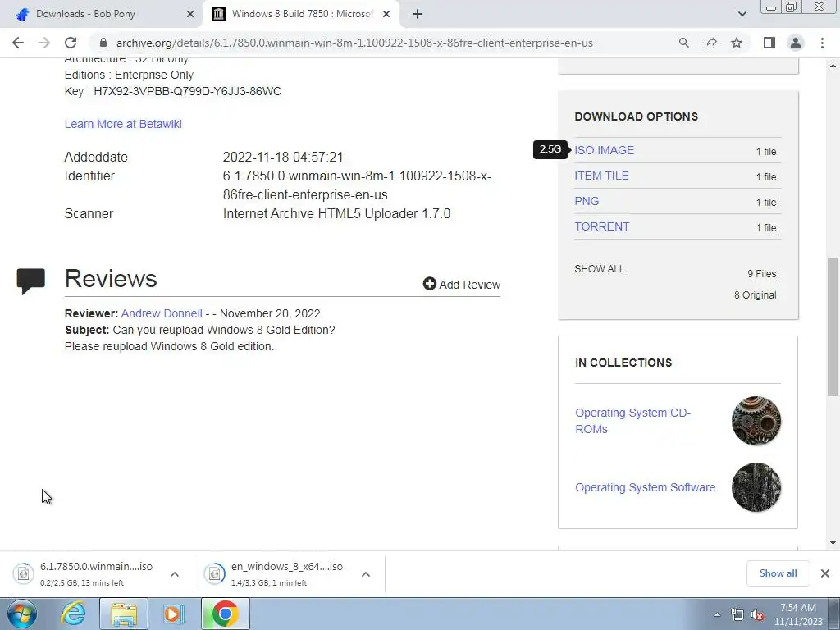Open Operating System Software collection
The image size is (840, 630).
[645, 487]
